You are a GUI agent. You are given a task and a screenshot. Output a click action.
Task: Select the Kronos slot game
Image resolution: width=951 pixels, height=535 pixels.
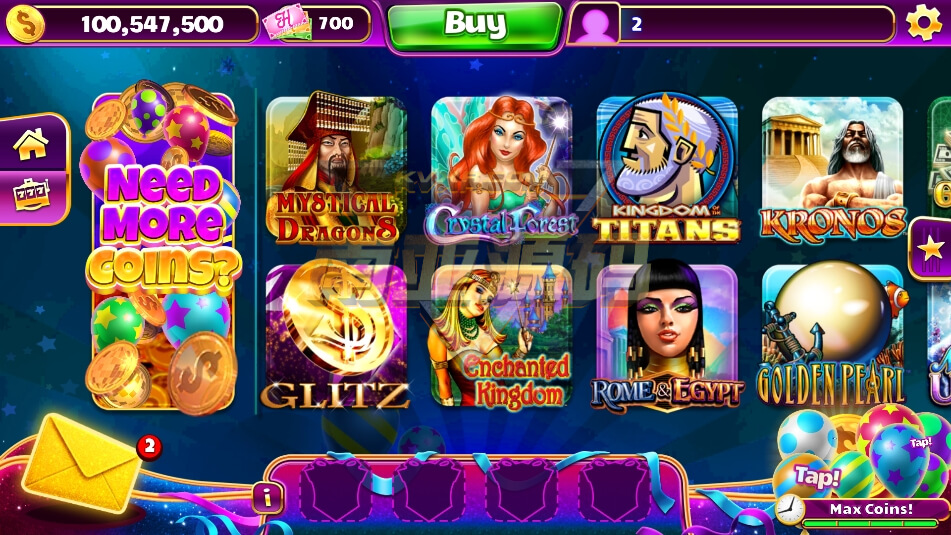(x=832, y=167)
